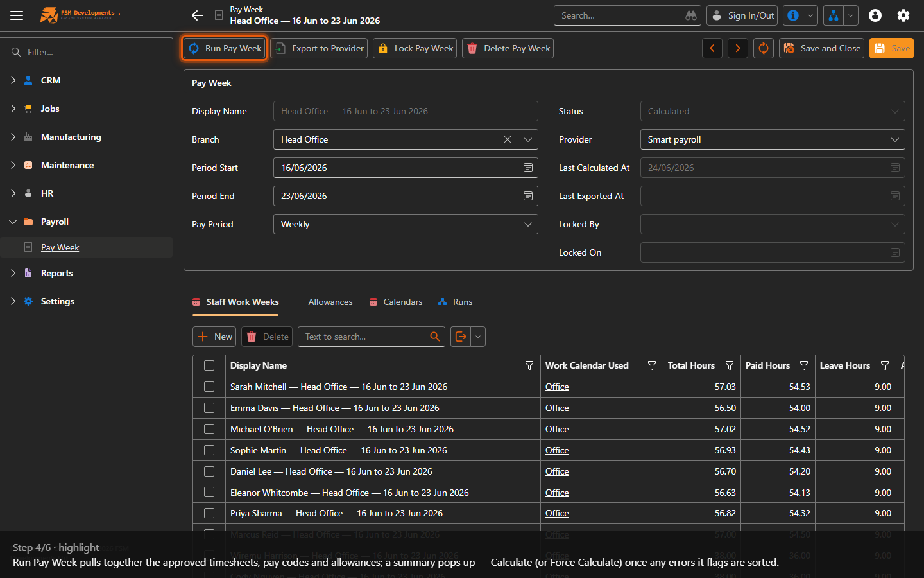Viewport: 924px width, 578px height.
Task: Select the Staff Work Weeks tab
Action: point(235,302)
